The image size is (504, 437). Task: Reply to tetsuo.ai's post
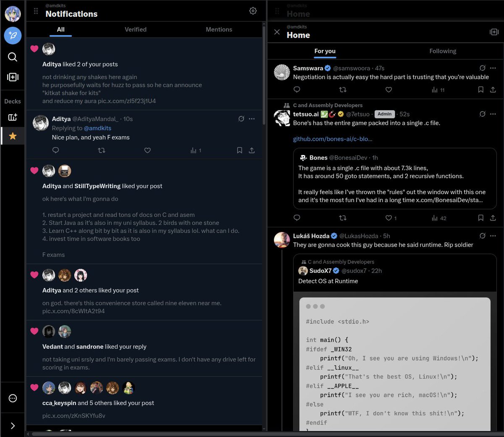(x=297, y=218)
